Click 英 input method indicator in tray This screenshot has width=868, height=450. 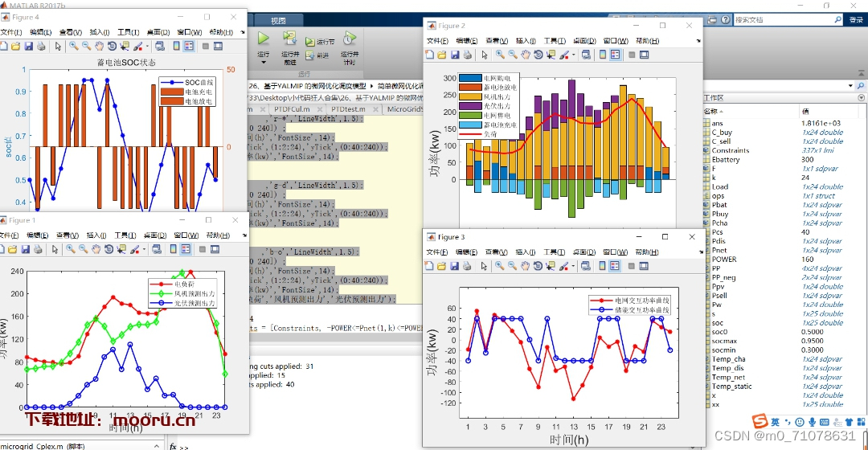point(776,422)
